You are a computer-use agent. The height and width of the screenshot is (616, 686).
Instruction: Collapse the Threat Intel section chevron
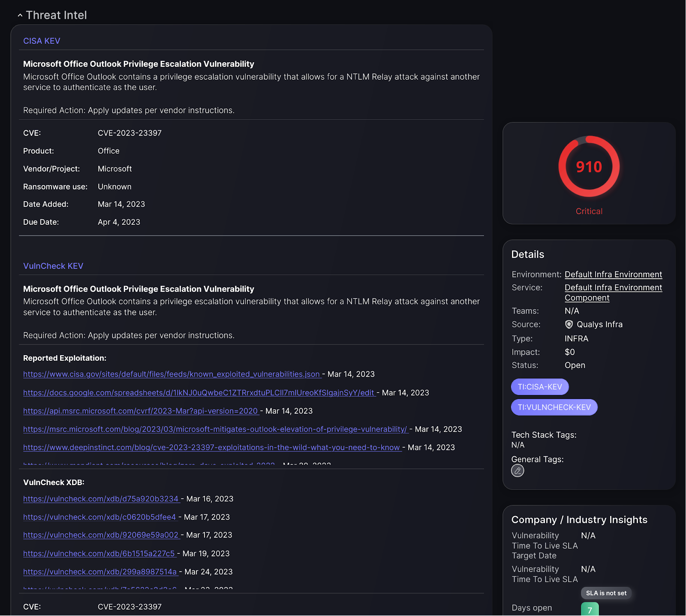pos(20,15)
